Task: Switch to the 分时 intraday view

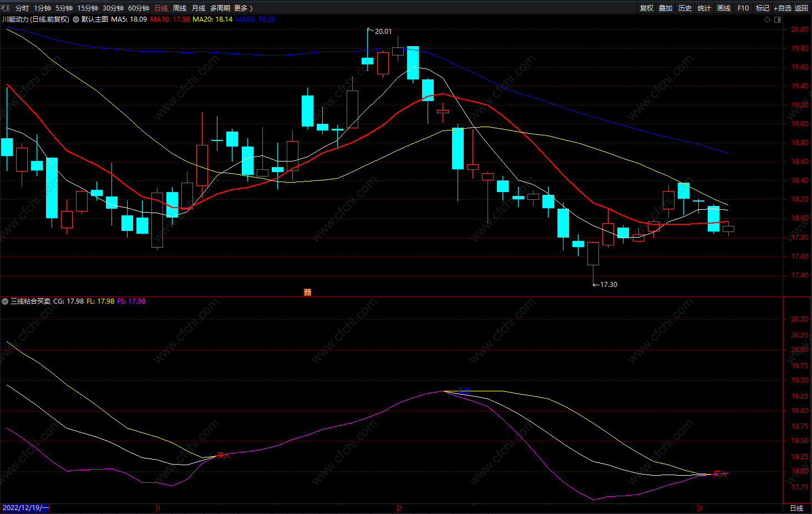Action: (22, 8)
